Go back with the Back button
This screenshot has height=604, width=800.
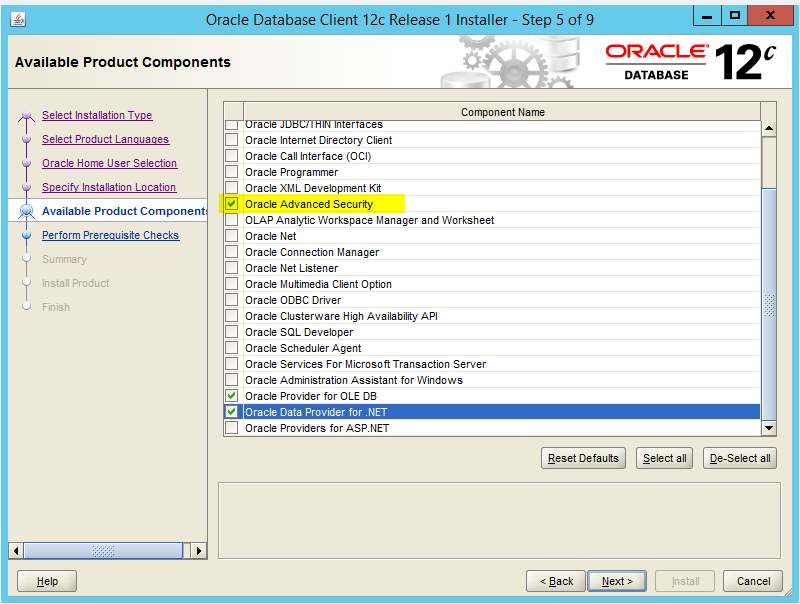click(x=556, y=581)
